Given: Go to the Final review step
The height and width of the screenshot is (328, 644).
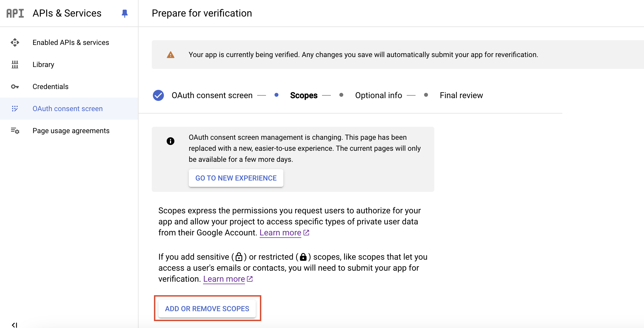Looking at the screenshot, I should pyautogui.click(x=461, y=95).
